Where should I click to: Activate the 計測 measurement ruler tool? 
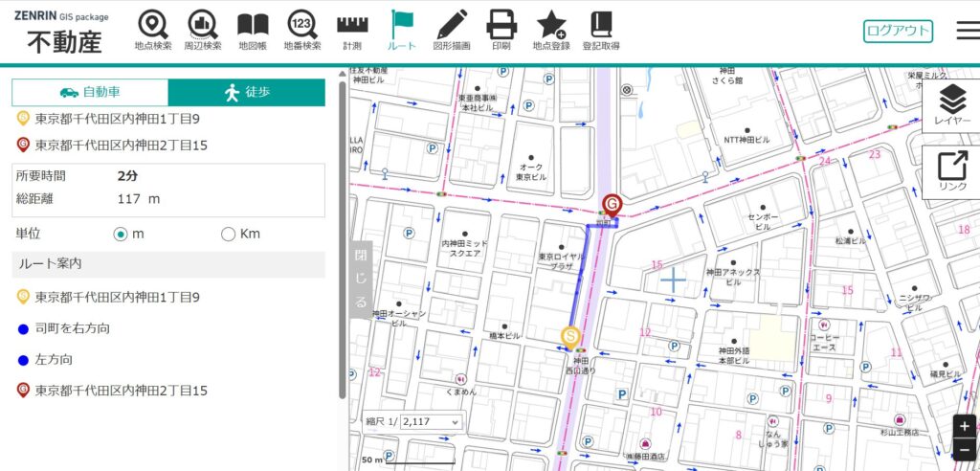352,31
